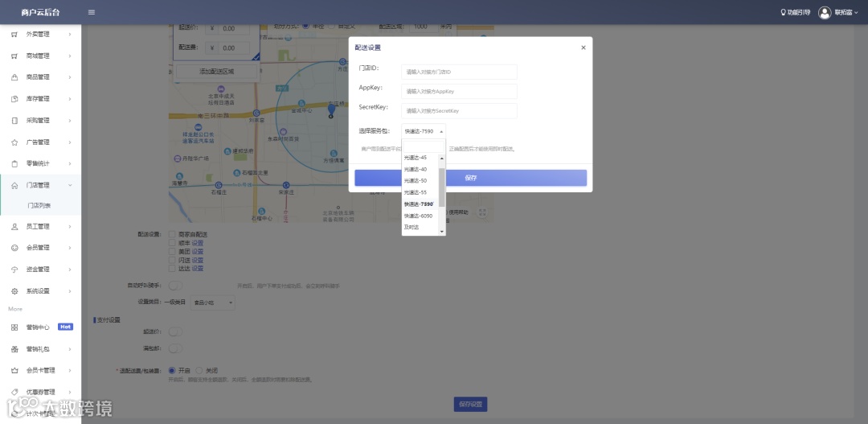
Task: Click 设置 link next to 顺丰
Action: [198, 243]
